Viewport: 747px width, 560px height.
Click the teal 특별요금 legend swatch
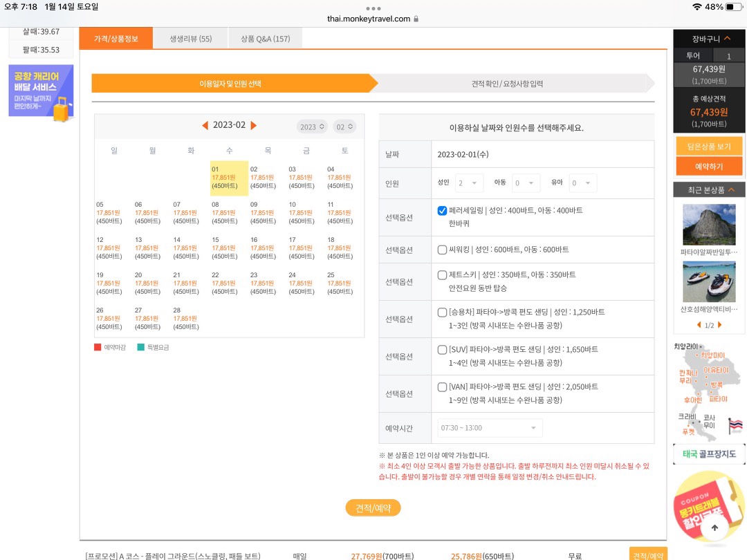[x=140, y=347]
